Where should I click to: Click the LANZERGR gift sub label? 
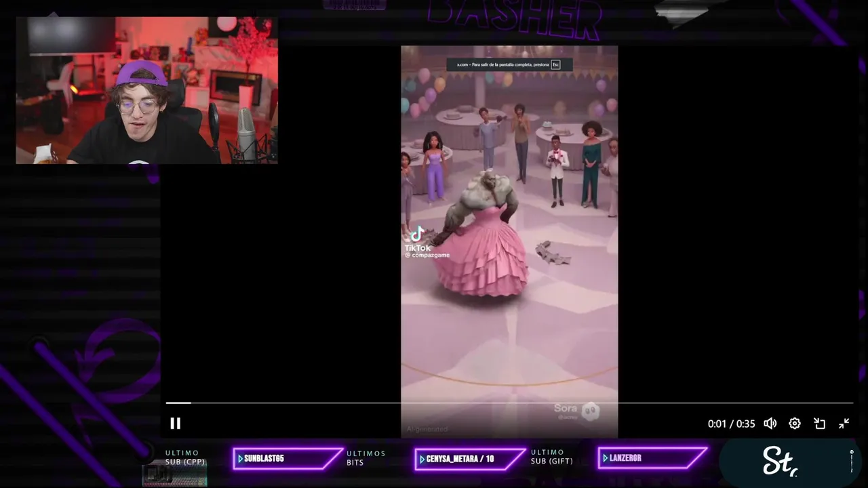point(651,459)
